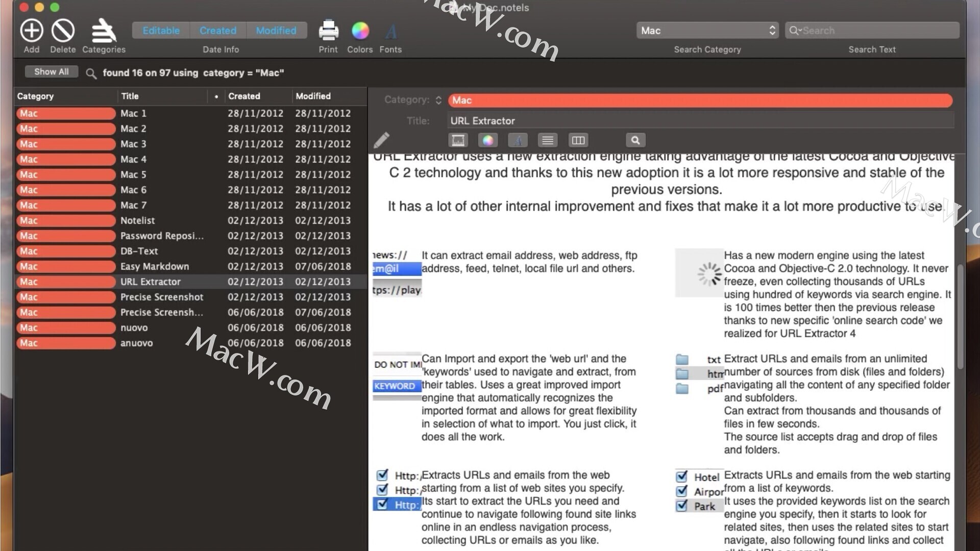
Task: Click the pdf folder icon in note
Action: pyautogui.click(x=682, y=389)
